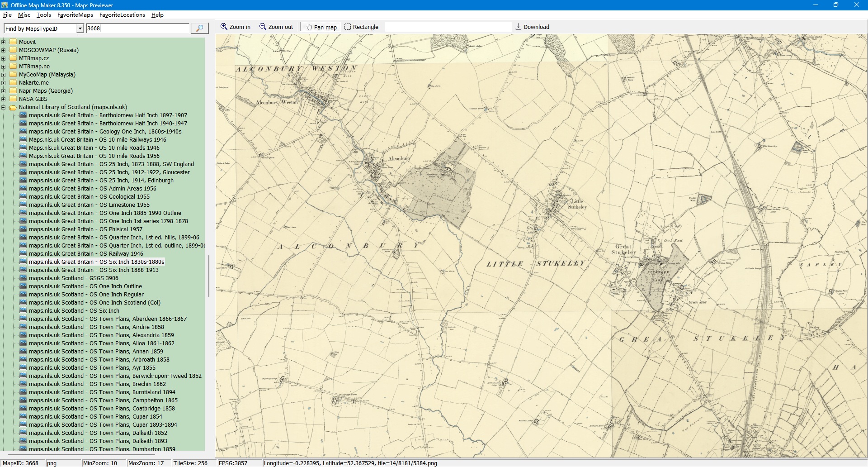Screen dimensions: 868x467
Task: Select the Rectangle selection tool
Action: point(348,27)
